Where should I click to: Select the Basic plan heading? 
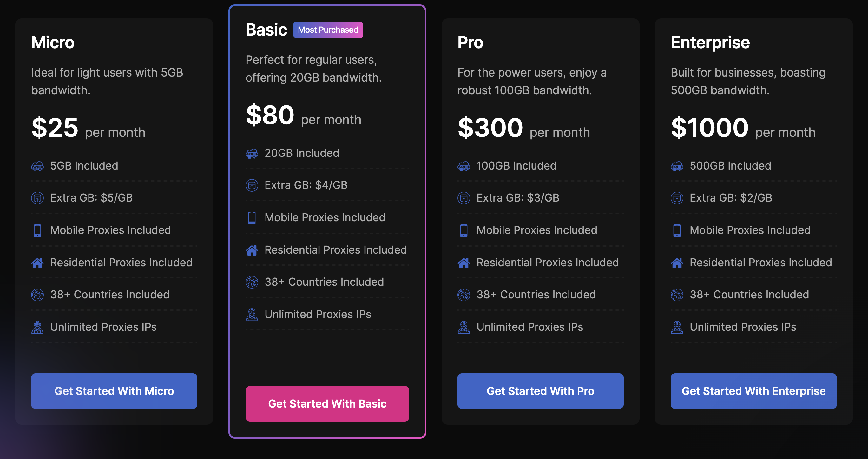(x=266, y=29)
